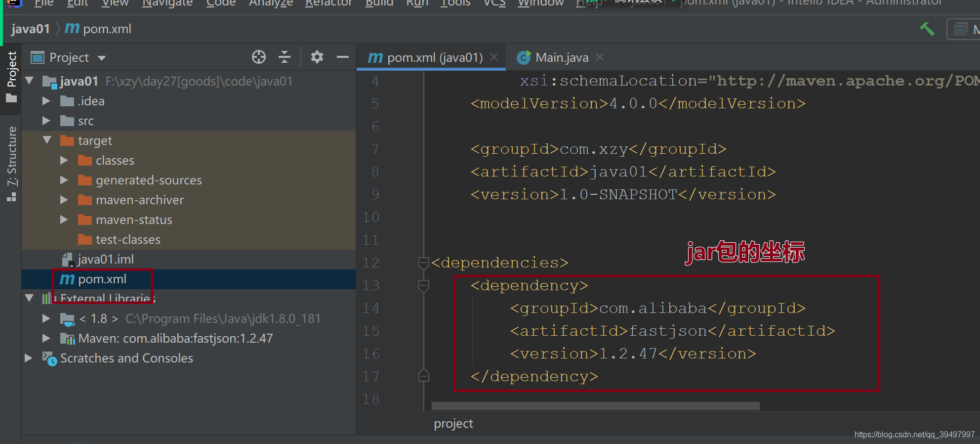Click the modelVersion line in editor

coord(638,103)
